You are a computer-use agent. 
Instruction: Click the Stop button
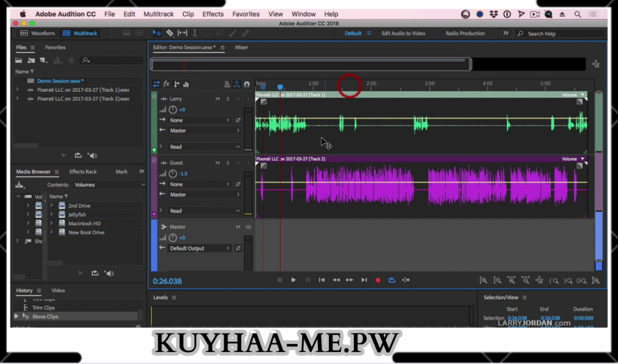coord(279,280)
